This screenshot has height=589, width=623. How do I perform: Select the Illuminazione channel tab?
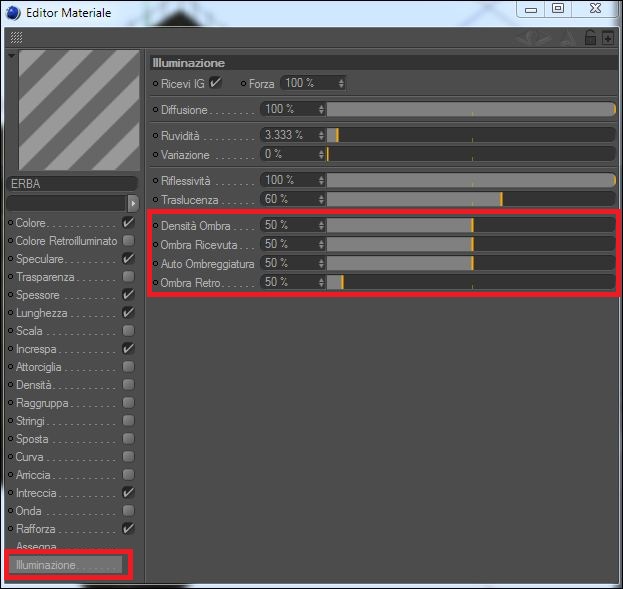(x=66, y=565)
